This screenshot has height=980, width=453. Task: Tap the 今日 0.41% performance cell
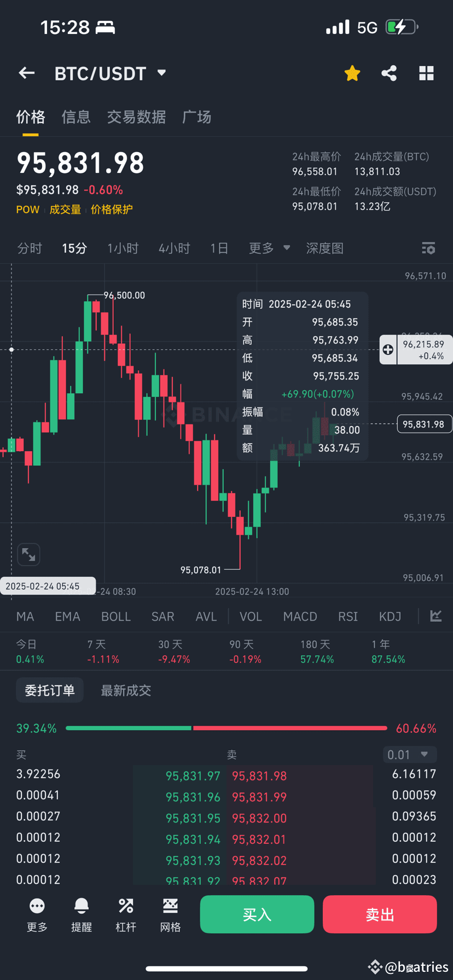tap(30, 652)
